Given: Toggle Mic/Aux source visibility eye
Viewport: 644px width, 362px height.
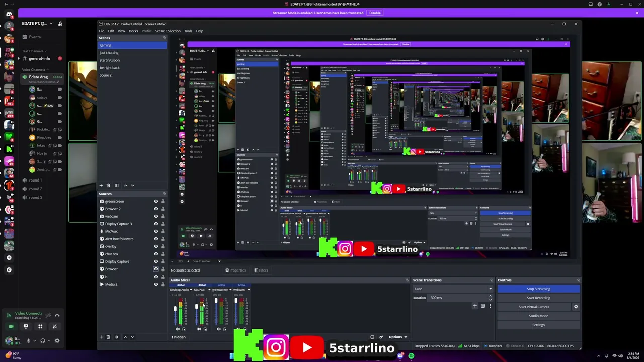Looking at the screenshot, I should 156,231.
